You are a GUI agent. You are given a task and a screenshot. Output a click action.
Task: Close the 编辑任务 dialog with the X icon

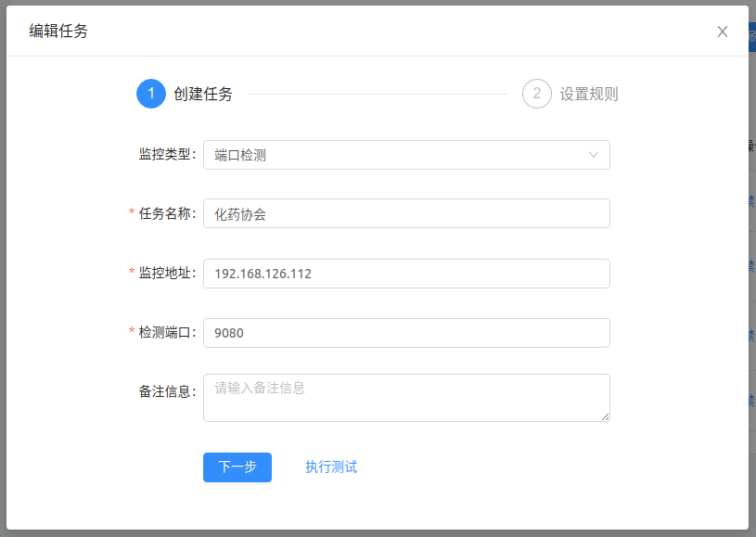pos(722,32)
